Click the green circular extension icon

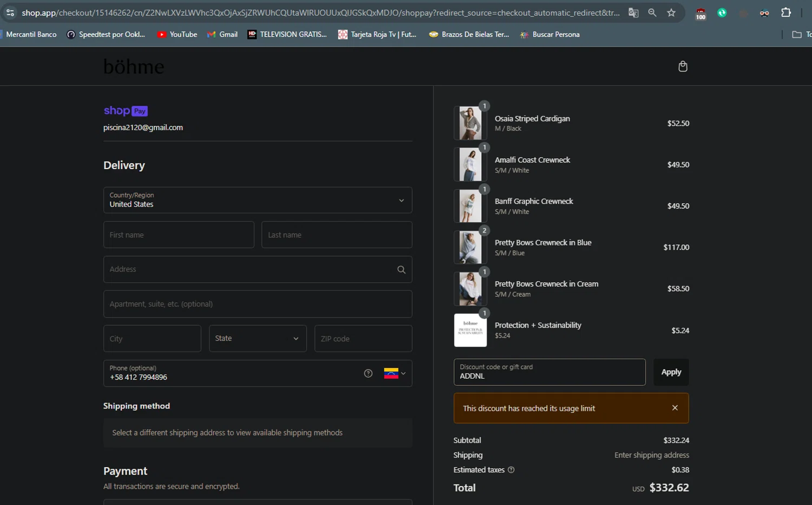pyautogui.click(x=722, y=12)
